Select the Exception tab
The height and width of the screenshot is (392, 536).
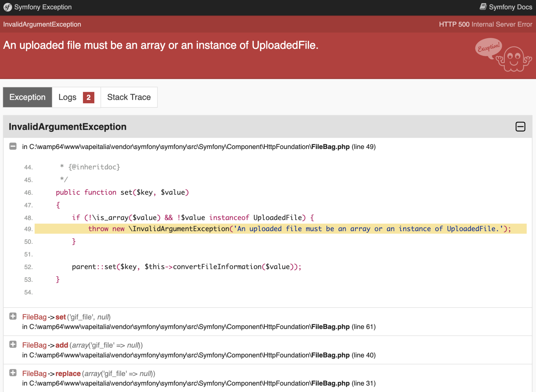pos(27,97)
